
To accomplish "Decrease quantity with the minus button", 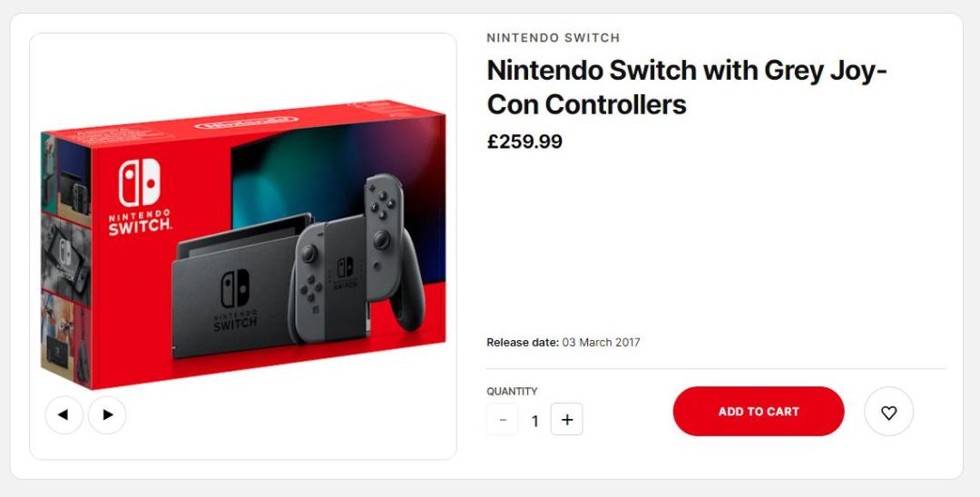I will pos(503,420).
